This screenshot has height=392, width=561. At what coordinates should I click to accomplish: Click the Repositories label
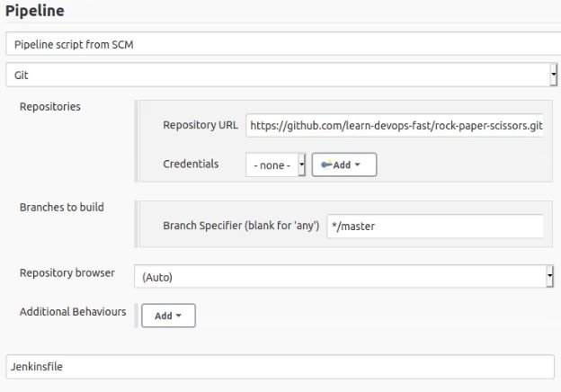pyautogui.click(x=49, y=106)
